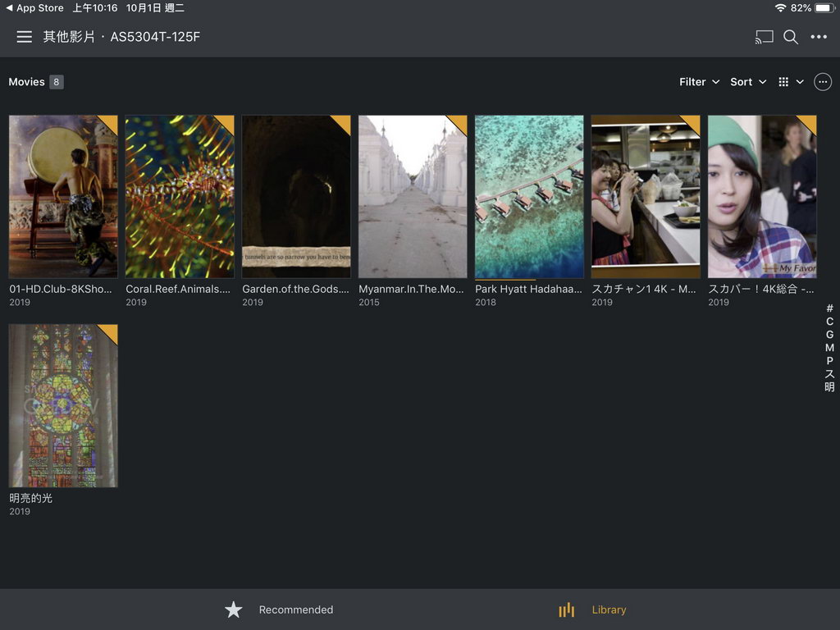Open the hamburger navigation menu
This screenshot has width=840, height=630.
click(24, 36)
